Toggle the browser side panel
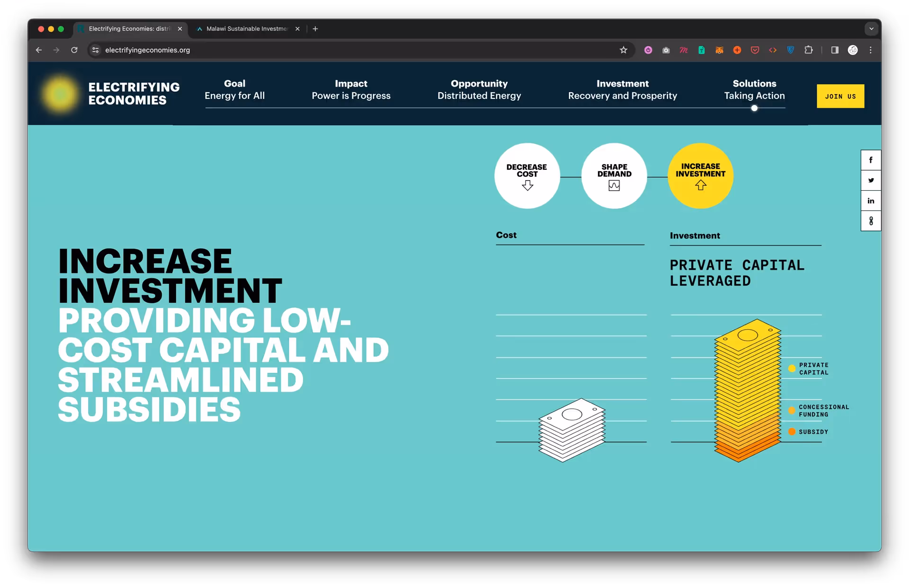 point(835,50)
